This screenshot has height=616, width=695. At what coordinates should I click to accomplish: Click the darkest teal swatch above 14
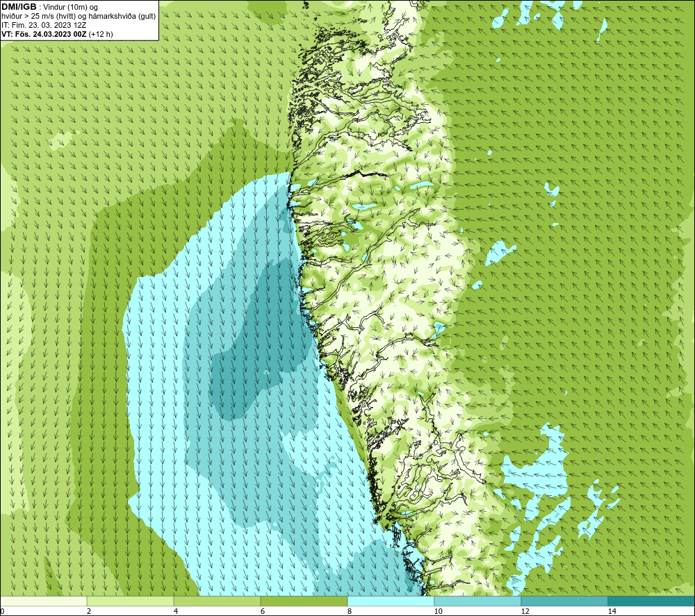(652, 601)
